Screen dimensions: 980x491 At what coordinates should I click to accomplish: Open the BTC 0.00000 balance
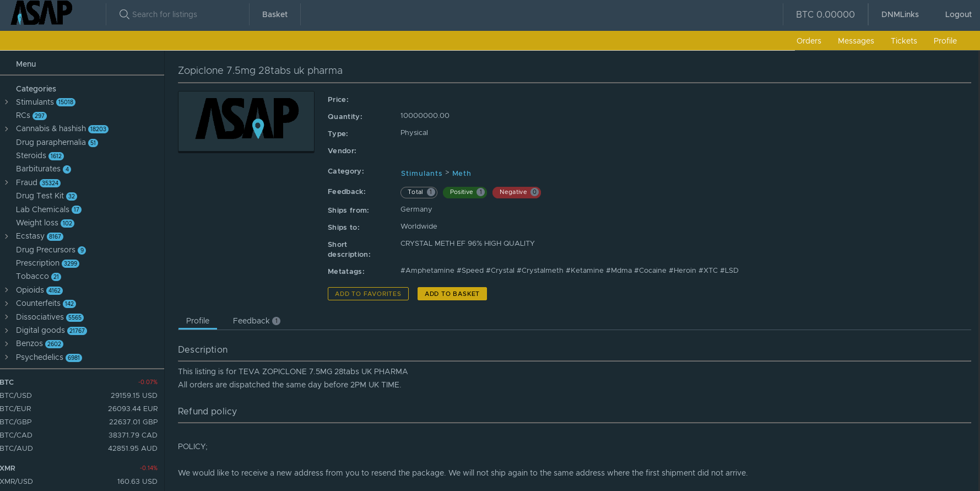coord(825,14)
